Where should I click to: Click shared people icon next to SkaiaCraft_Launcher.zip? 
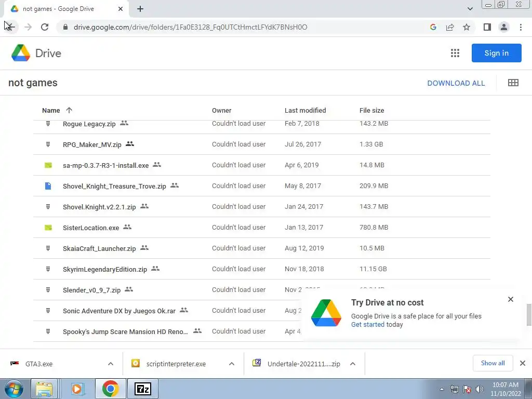(144, 248)
